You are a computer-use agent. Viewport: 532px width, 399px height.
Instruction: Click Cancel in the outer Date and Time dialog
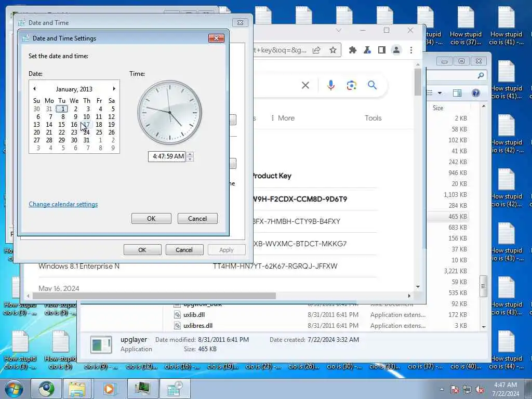click(x=184, y=250)
